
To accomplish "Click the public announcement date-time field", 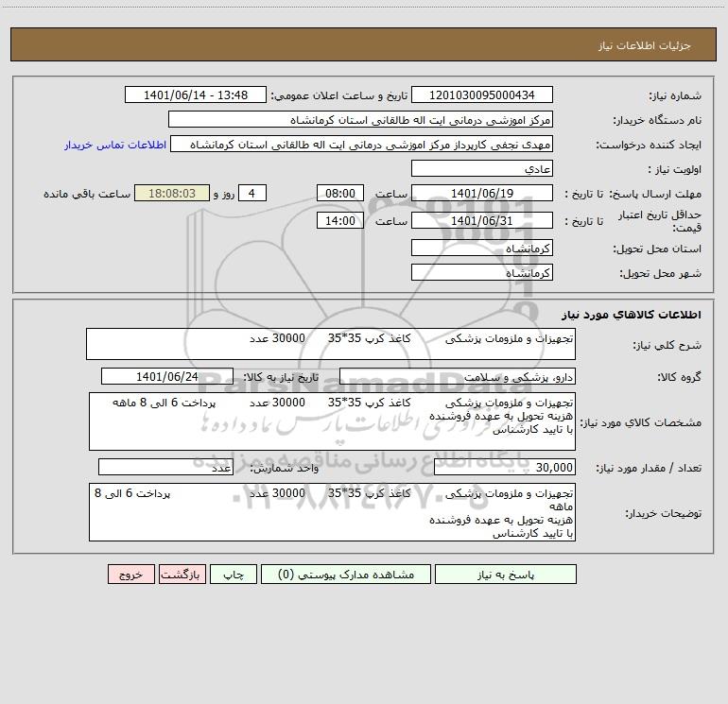I will (196, 94).
